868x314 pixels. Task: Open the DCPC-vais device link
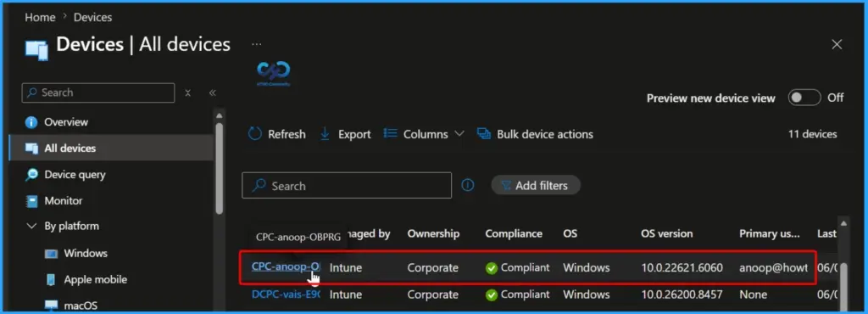[x=286, y=294]
